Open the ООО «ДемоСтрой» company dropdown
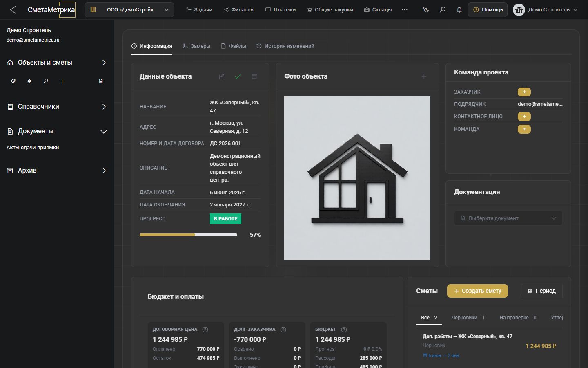 coord(129,10)
